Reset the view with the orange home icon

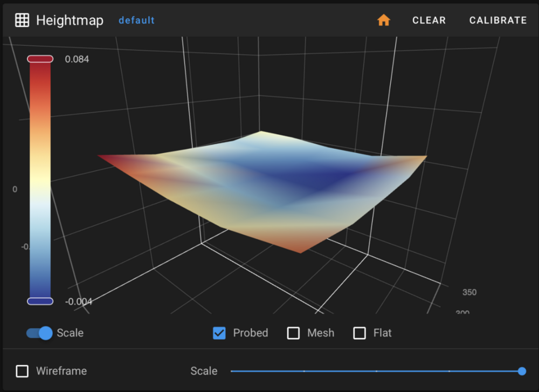383,20
